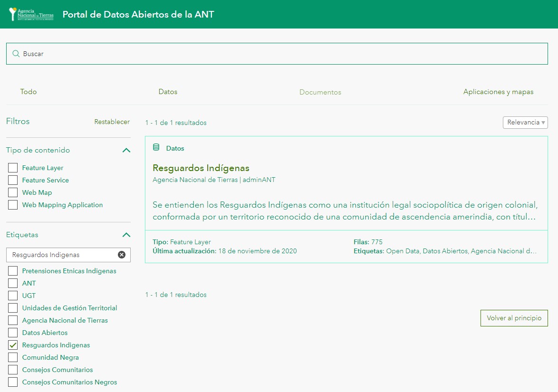Switch to Aplicaciones y mapas tab
The image size is (558, 392).
point(498,92)
